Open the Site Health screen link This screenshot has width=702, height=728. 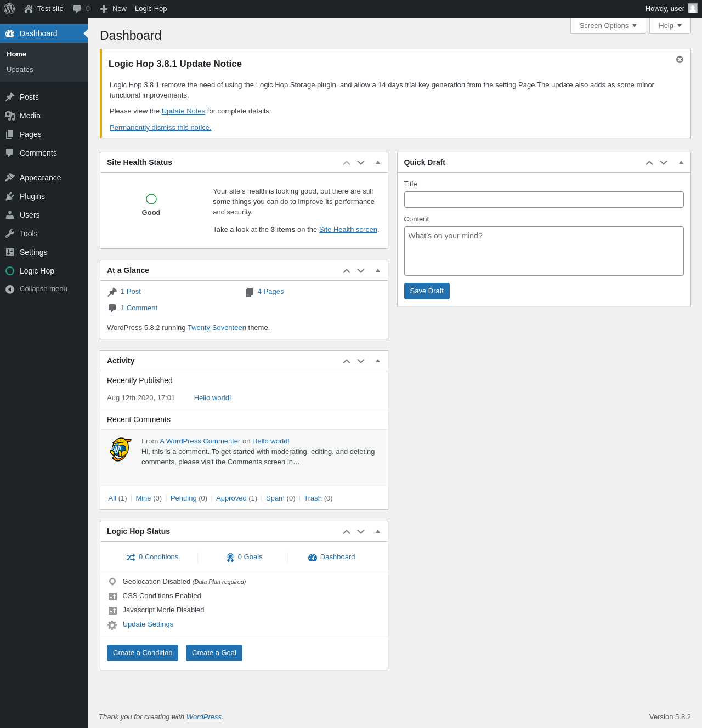tap(348, 230)
